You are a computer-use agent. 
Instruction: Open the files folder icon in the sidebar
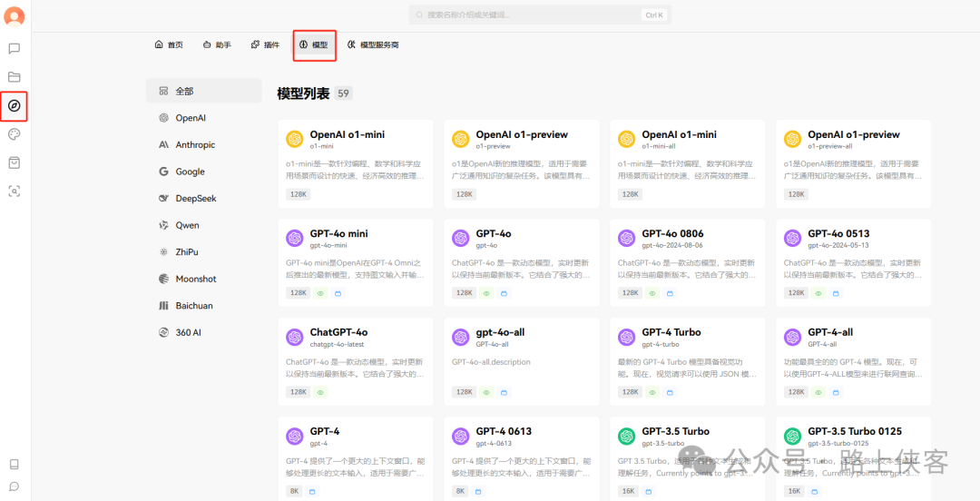tap(15, 77)
